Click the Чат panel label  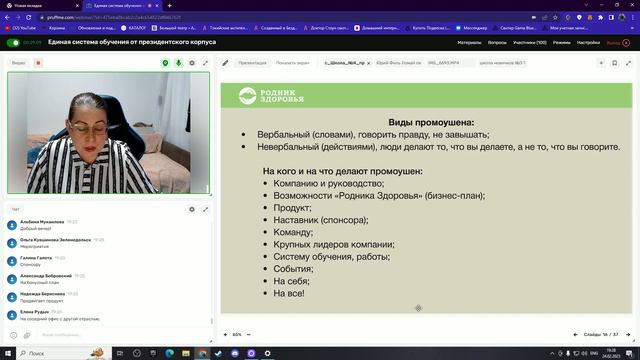click(x=16, y=209)
